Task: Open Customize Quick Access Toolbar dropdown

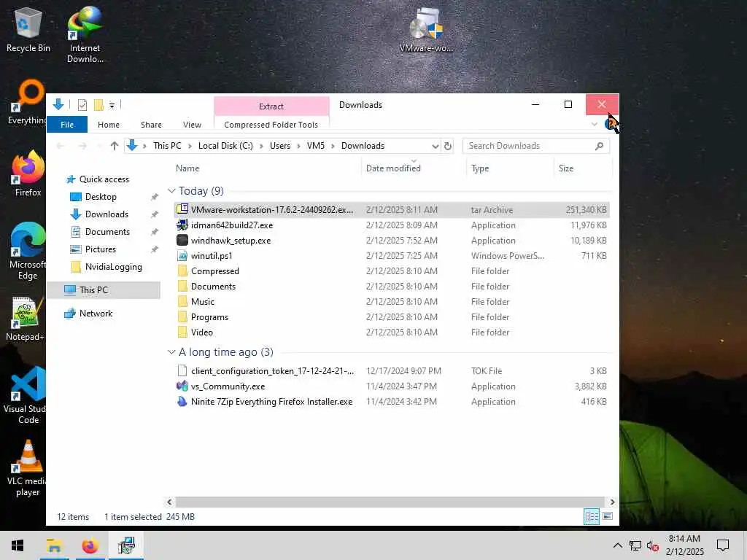Action: [112, 105]
